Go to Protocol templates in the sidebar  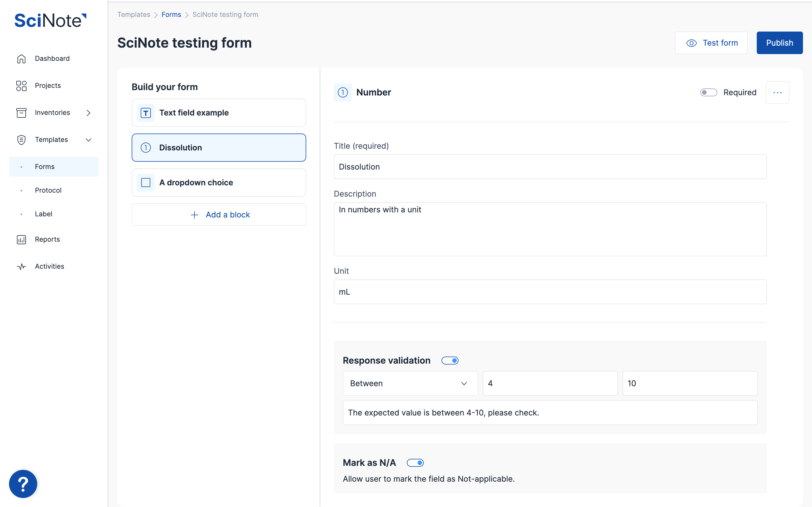pos(48,190)
